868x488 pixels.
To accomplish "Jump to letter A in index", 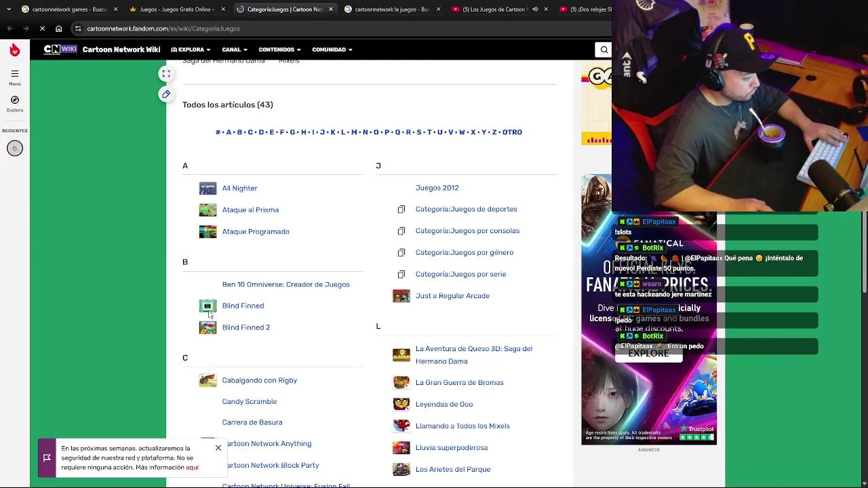I will pos(229,132).
